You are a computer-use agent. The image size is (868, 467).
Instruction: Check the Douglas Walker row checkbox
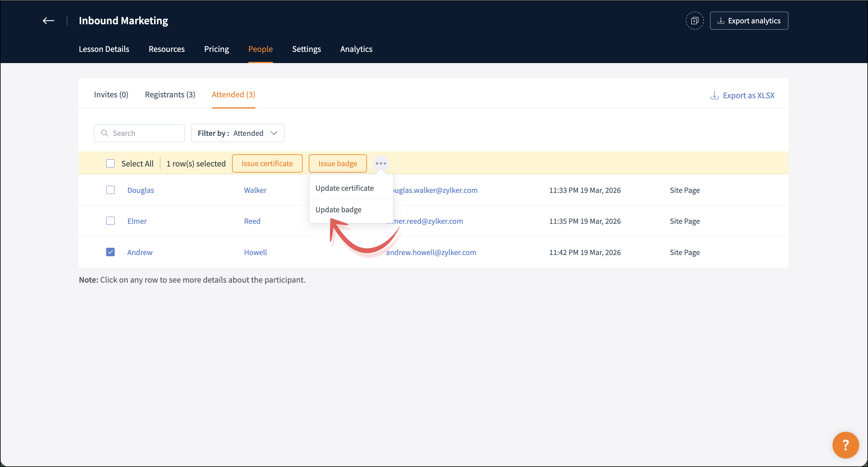click(x=110, y=190)
